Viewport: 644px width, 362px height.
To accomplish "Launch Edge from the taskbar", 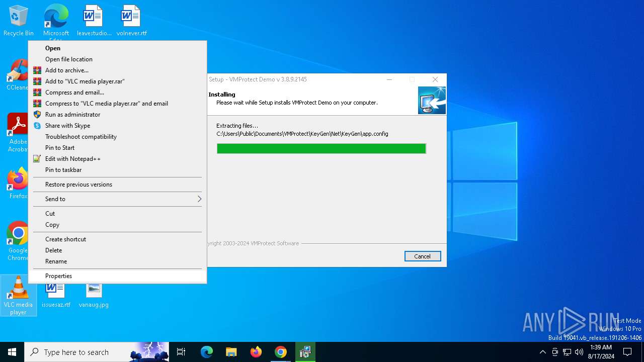I will pyautogui.click(x=207, y=352).
